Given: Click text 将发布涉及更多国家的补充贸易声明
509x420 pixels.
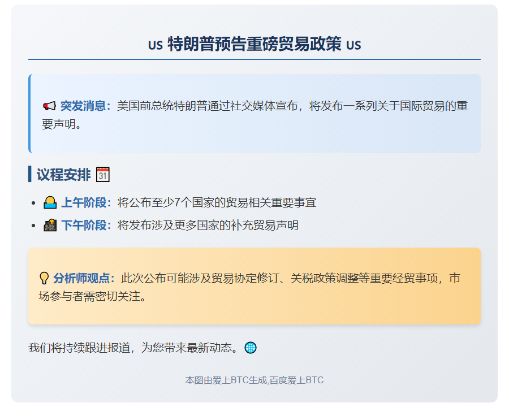Looking at the screenshot, I should [x=208, y=225].
